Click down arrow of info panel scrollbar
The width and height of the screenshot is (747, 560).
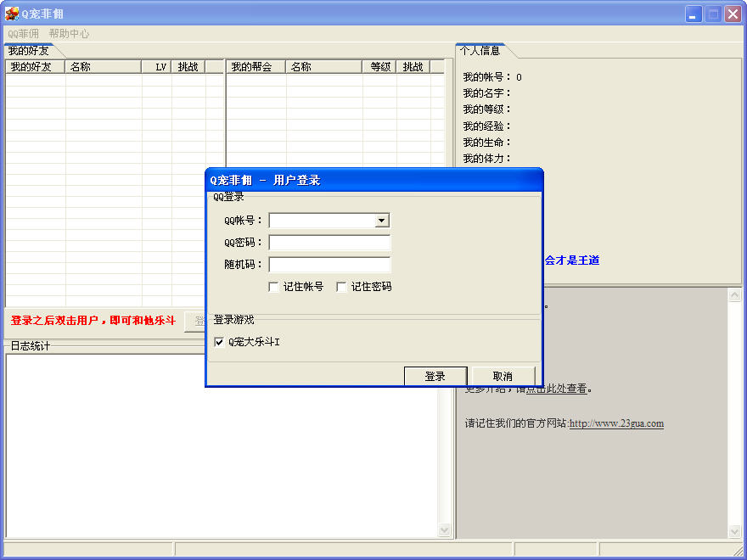734,531
